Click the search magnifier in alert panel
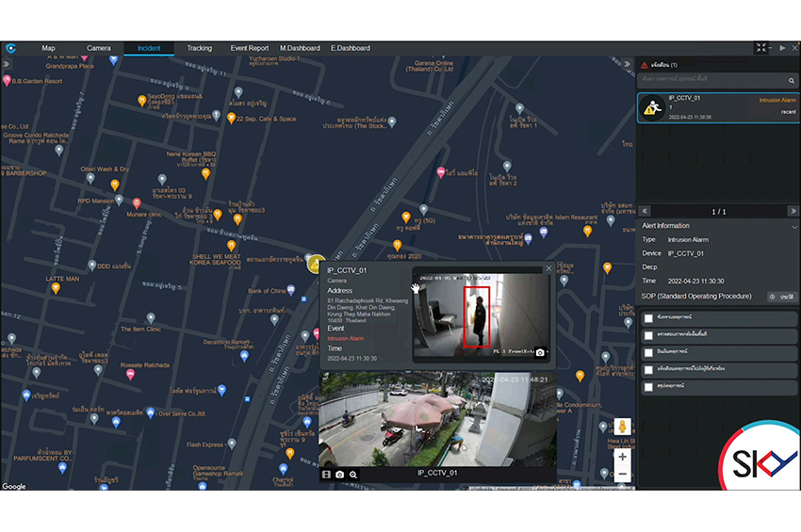The height and width of the screenshot is (532, 801). click(x=792, y=81)
